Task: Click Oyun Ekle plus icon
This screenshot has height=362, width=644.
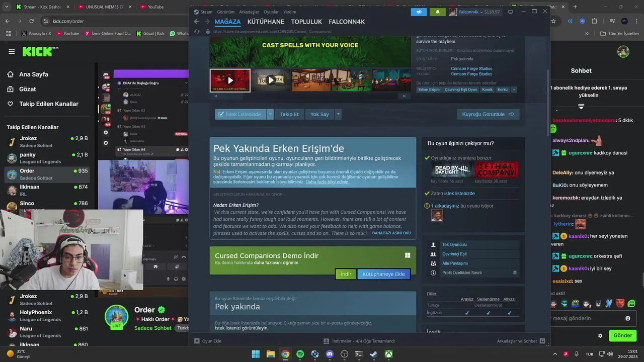Action: (x=197, y=341)
